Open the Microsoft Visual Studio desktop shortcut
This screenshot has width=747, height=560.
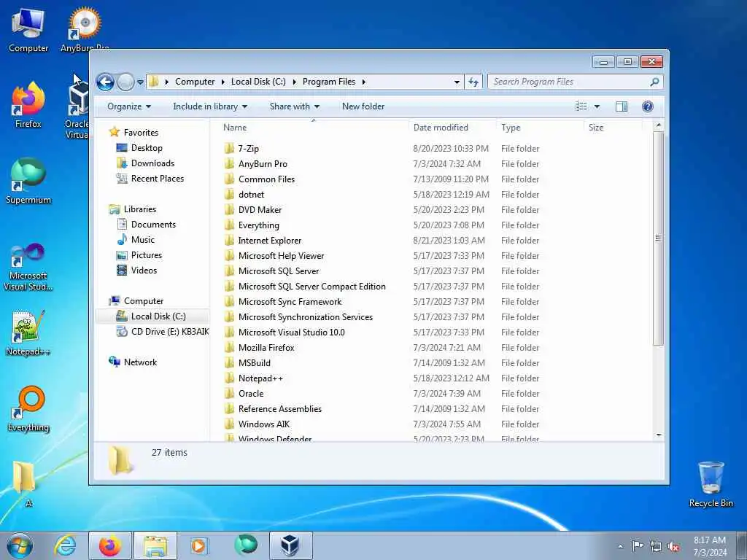(x=28, y=268)
